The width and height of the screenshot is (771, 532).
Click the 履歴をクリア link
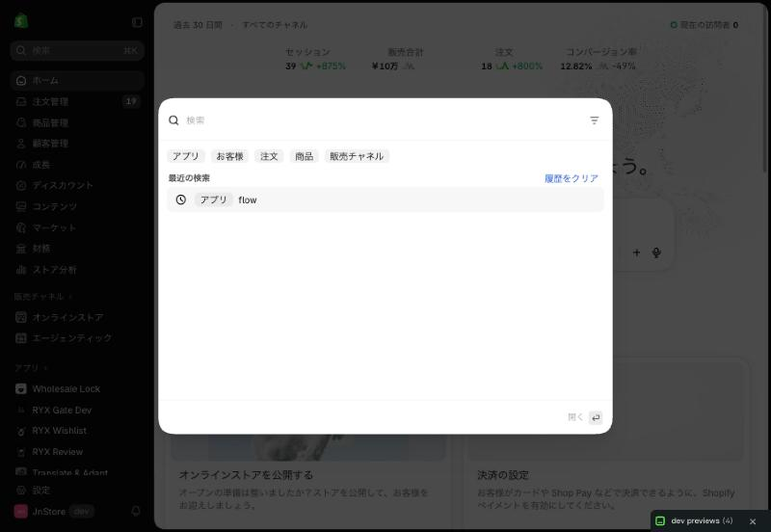click(572, 178)
